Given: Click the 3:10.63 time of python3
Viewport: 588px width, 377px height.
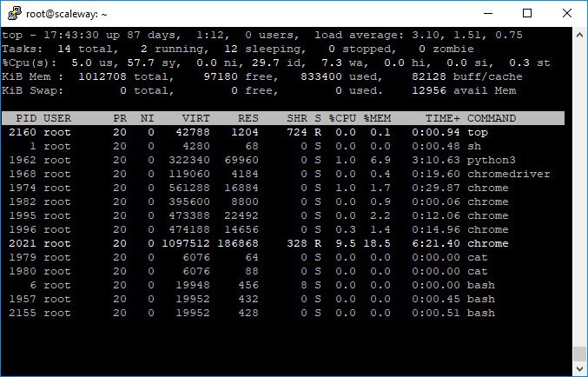Looking at the screenshot, I should (x=436, y=160).
